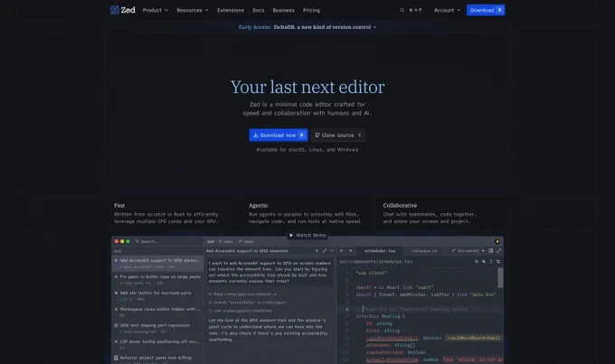Screen dimensions: 615x364
Task: Select thread 'Add vim motion for surround pairs'
Action: pyautogui.click(x=157, y=295)
